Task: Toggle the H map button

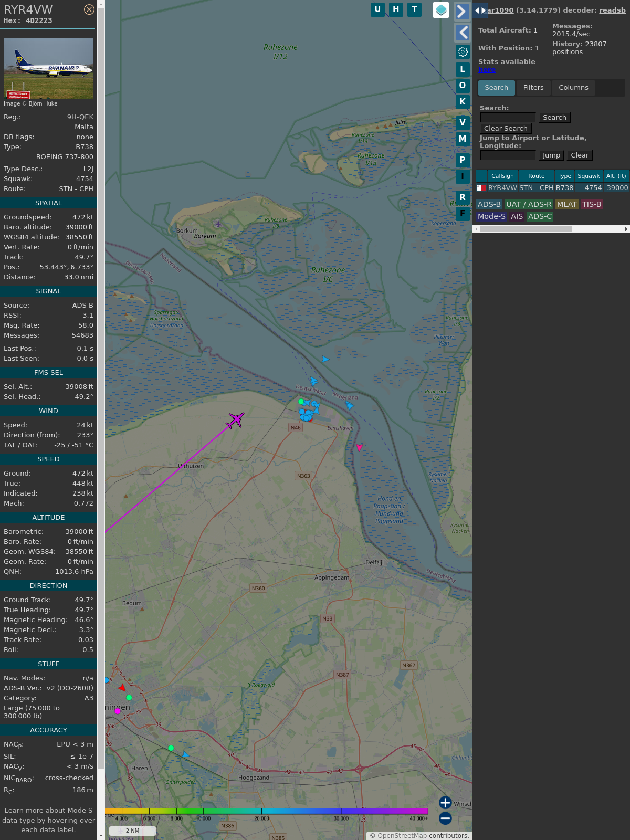Action: tap(396, 9)
